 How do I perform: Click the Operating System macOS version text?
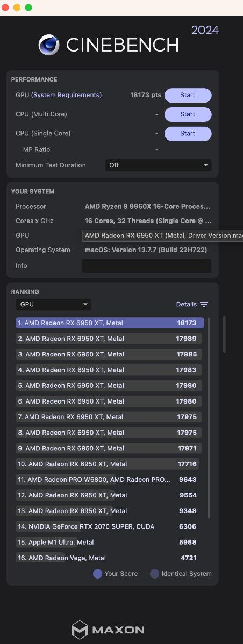(x=146, y=250)
